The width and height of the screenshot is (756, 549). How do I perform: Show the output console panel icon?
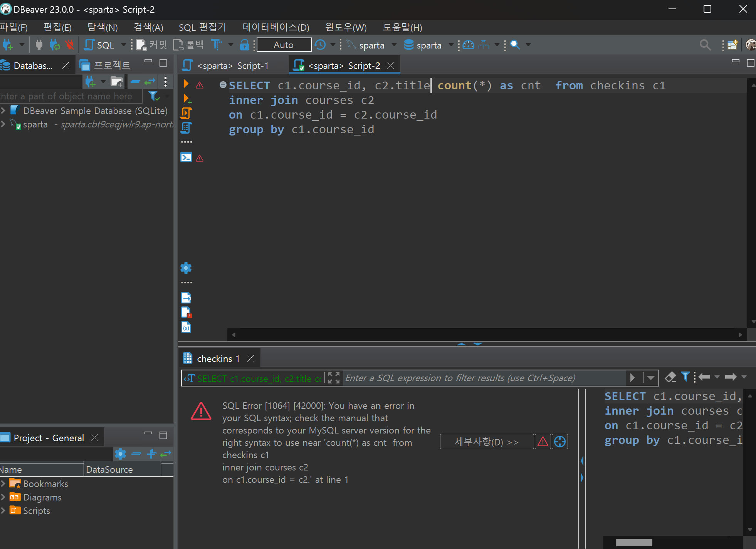click(186, 157)
